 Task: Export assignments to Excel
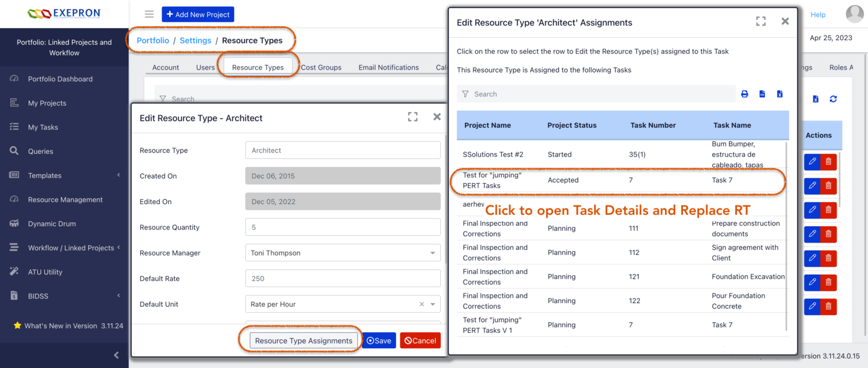coord(780,94)
